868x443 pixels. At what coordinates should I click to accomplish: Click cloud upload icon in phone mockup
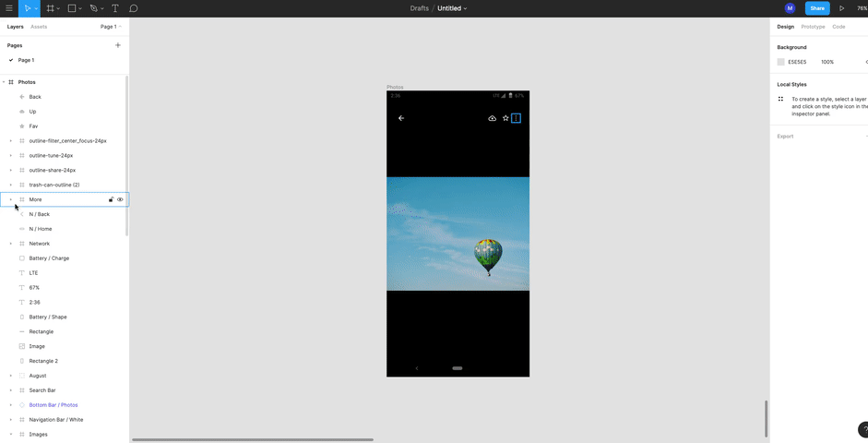point(493,118)
